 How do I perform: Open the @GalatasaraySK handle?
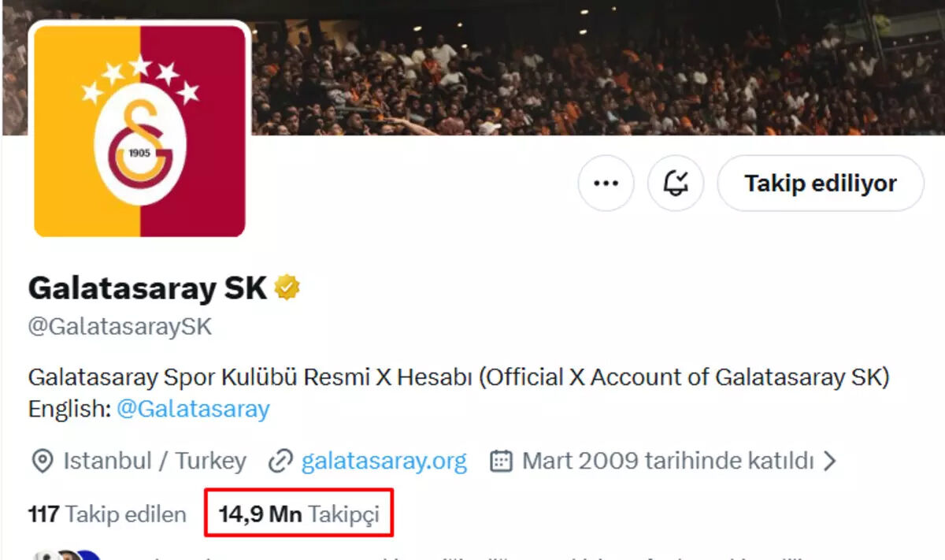click(x=119, y=324)
